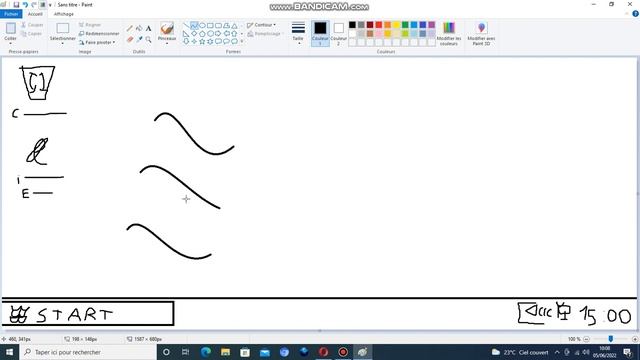Open the Faire pivoter dropdown
This screenshot has width=640, height=360.
[97, 42]
